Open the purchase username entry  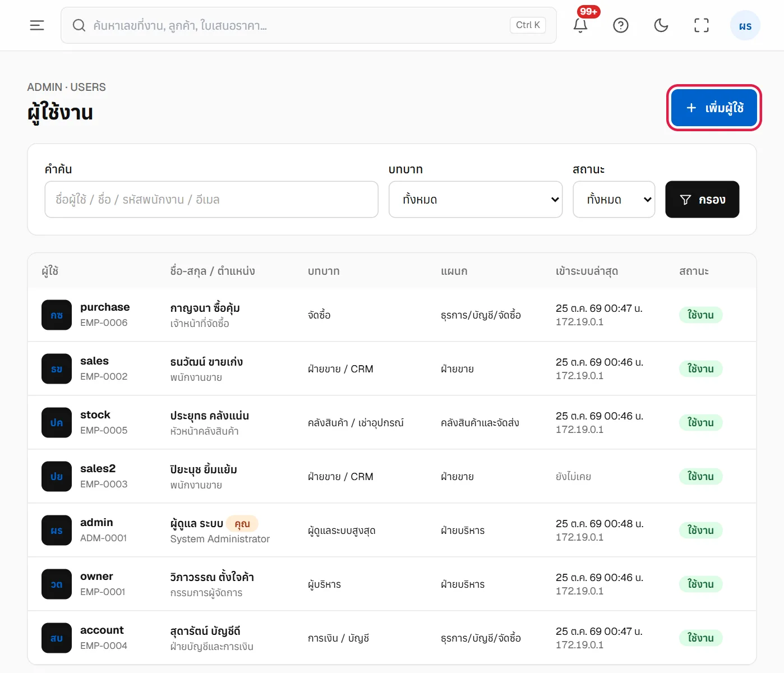click(105, 307)
